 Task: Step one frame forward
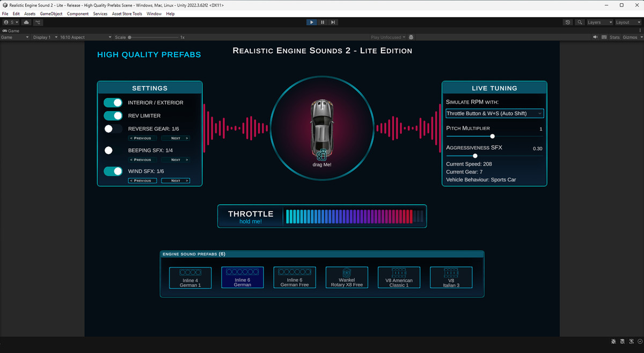333,22
